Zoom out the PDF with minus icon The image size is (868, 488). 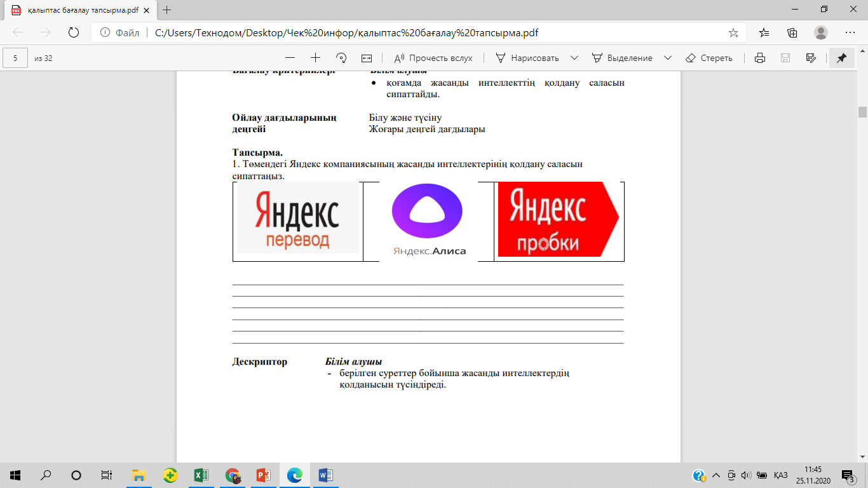coord(289,58)
